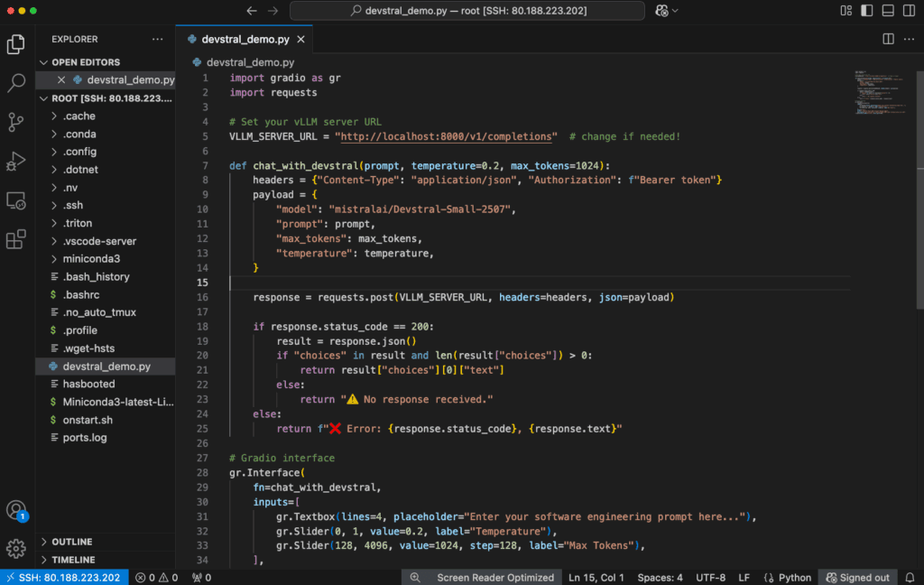This screenshot has width=924, height=585.
Task: Click the Ln 15, Col 1 cursor position
Action: click(x=596, y=578)
